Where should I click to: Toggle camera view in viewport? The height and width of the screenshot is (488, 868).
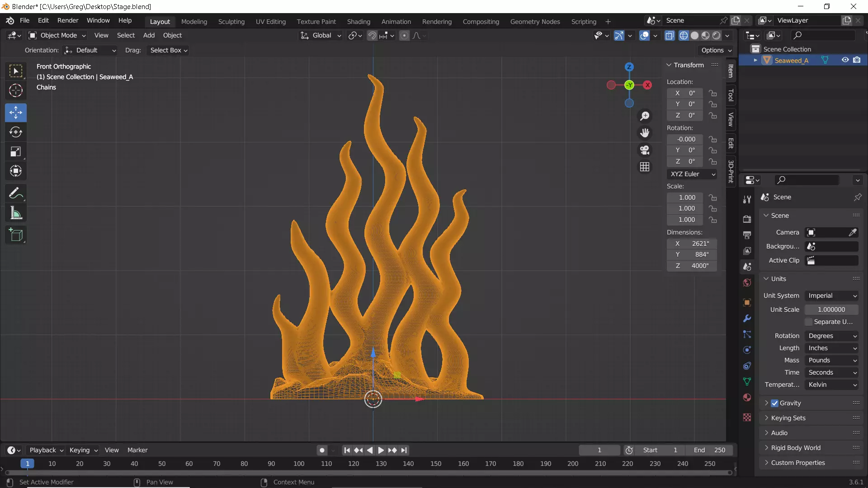click(645, 150)
